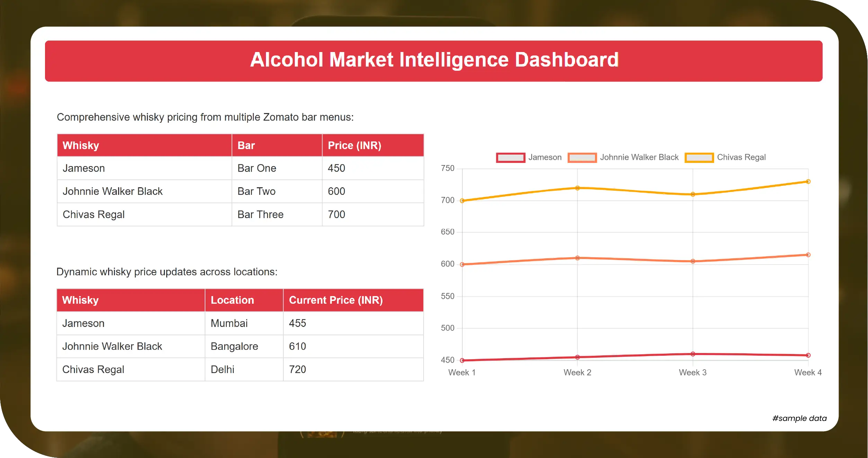This screenshot has height=458, width=868.
Task: Click Jameson legend label in chart
Action: [x=545, y=157]
